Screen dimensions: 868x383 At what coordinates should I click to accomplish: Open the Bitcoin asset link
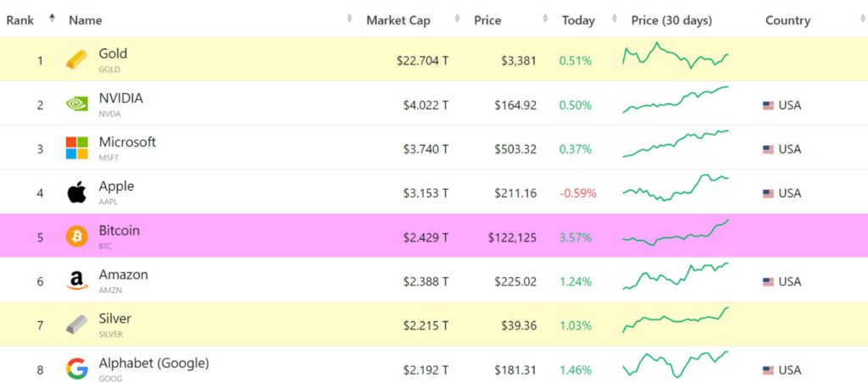coord(119,230)
